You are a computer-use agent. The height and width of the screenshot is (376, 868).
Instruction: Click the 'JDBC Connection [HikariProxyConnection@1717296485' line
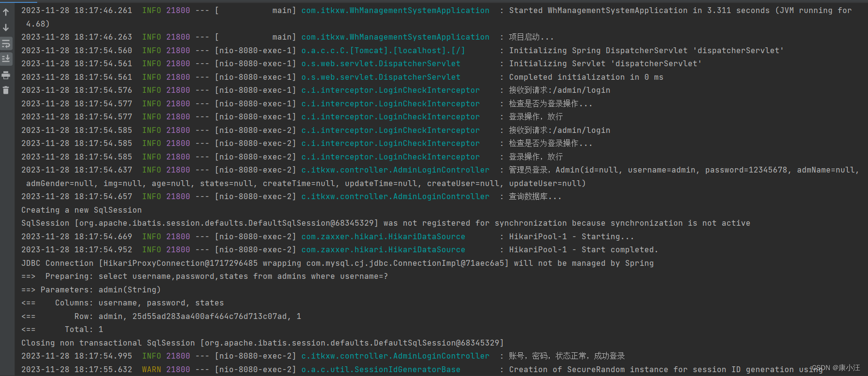(337, 263)
